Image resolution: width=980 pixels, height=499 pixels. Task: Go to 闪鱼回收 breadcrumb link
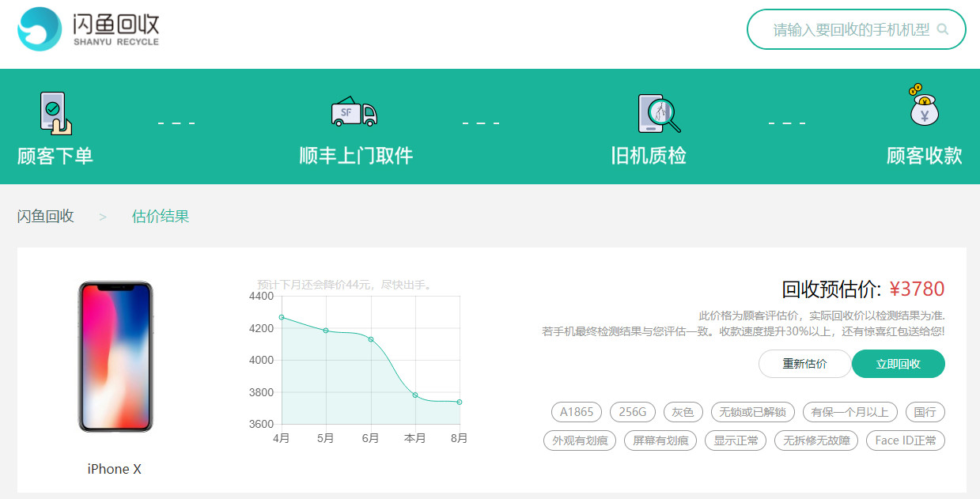[x=46, y=217]
